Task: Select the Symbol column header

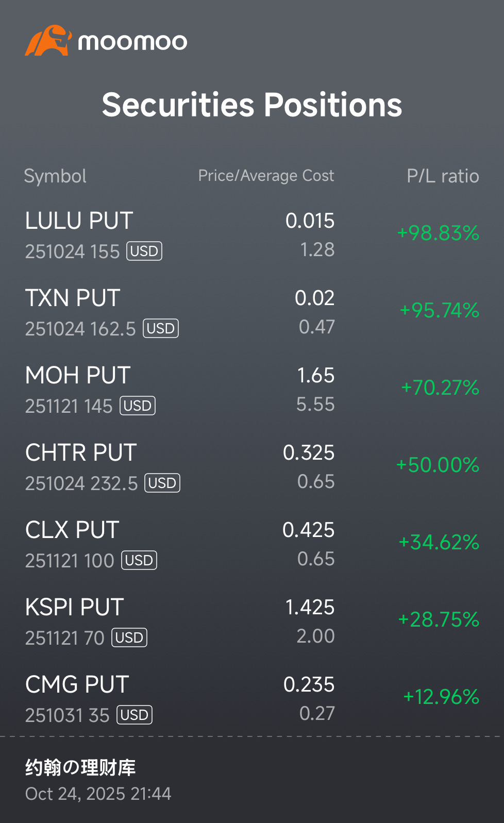Action: point(55,176)
